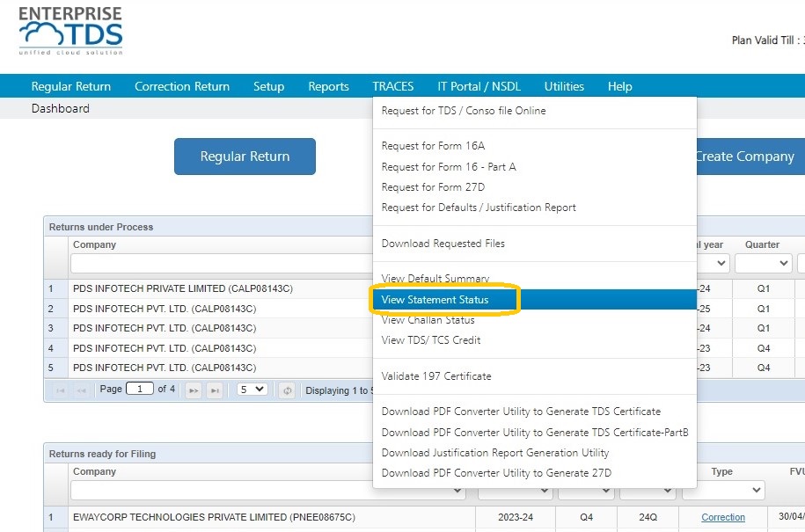Click previous page pagination icon
Viewport: 805px width, 532px height.
click(82, 390)
